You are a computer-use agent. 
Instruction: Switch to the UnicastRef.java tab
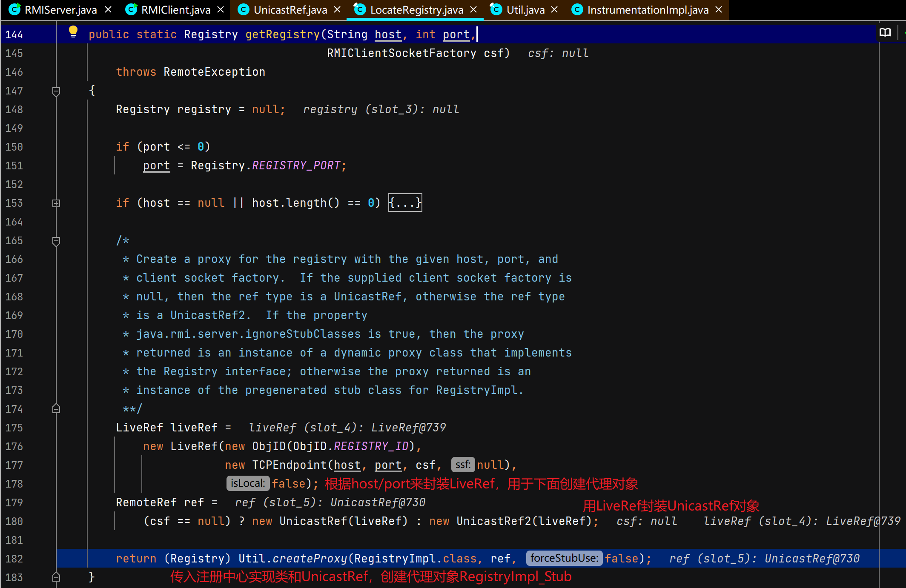(290, 10)
